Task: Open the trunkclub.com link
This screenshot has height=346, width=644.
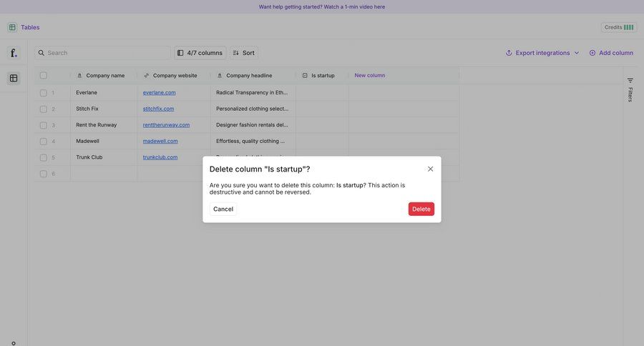Action: click(160, 157)
